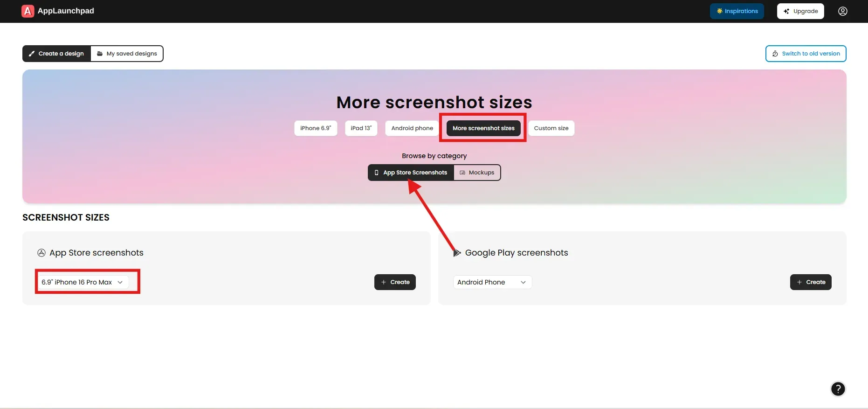Open the user account profile icon
This screenshot has width=868, height=409.
[843, 11]
